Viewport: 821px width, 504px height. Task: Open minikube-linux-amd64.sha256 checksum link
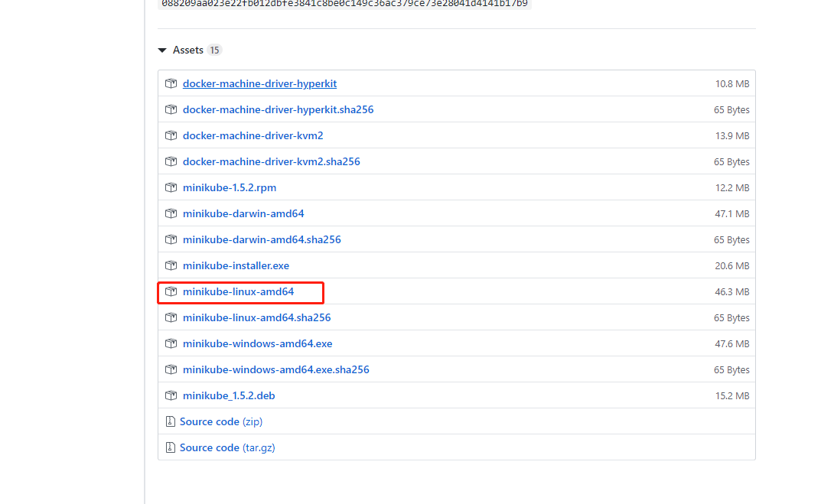pos(256,318)
